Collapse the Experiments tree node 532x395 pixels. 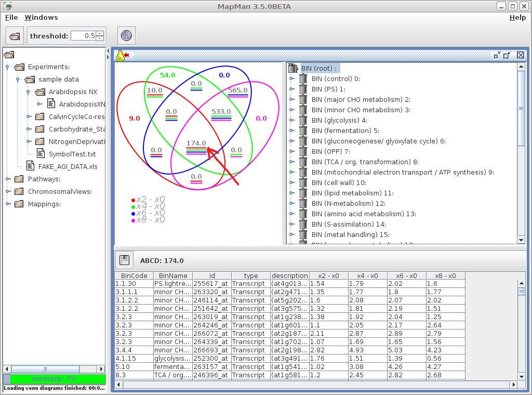click(x=7, y=67)
